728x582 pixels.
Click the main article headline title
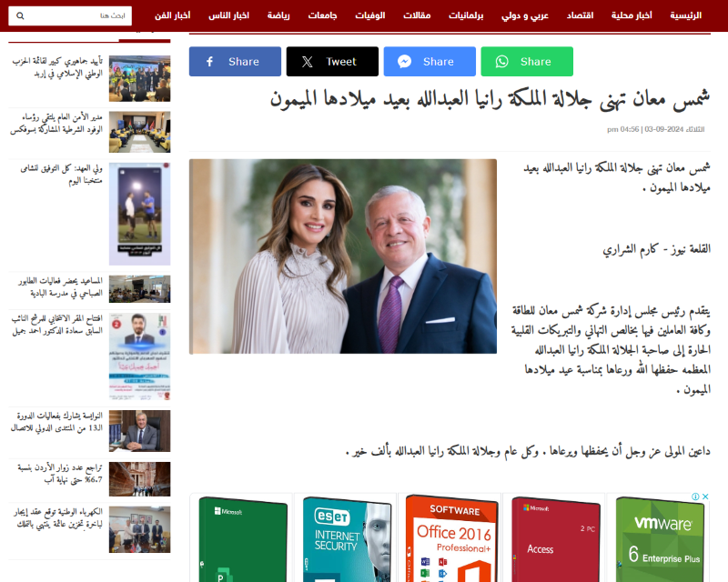click(490, 99)
